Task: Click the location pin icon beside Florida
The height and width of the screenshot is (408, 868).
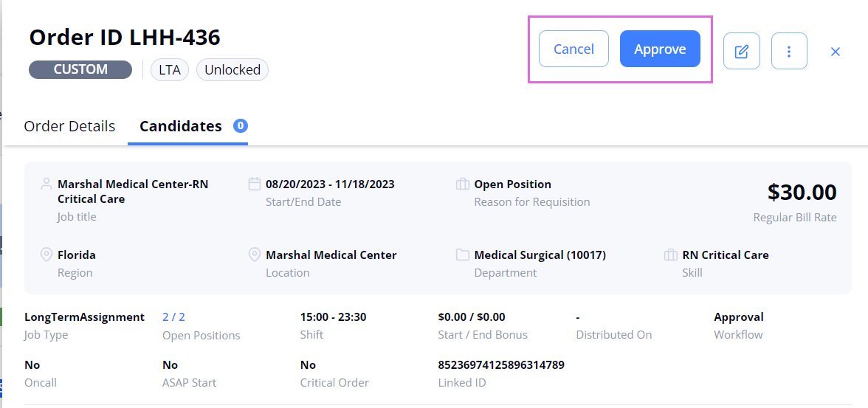Action: [x=46, y=255]
